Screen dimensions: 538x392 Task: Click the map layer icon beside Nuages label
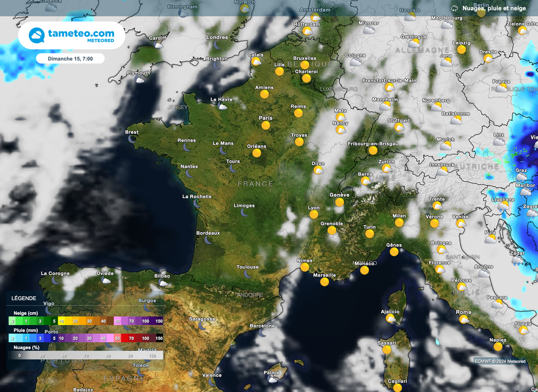[x=454, y=8]
